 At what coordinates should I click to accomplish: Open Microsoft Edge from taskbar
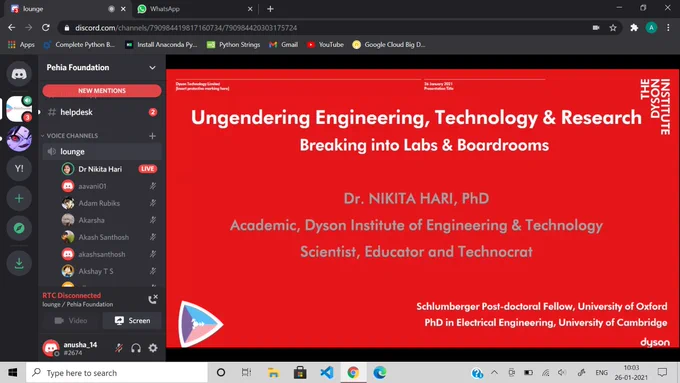379,373
